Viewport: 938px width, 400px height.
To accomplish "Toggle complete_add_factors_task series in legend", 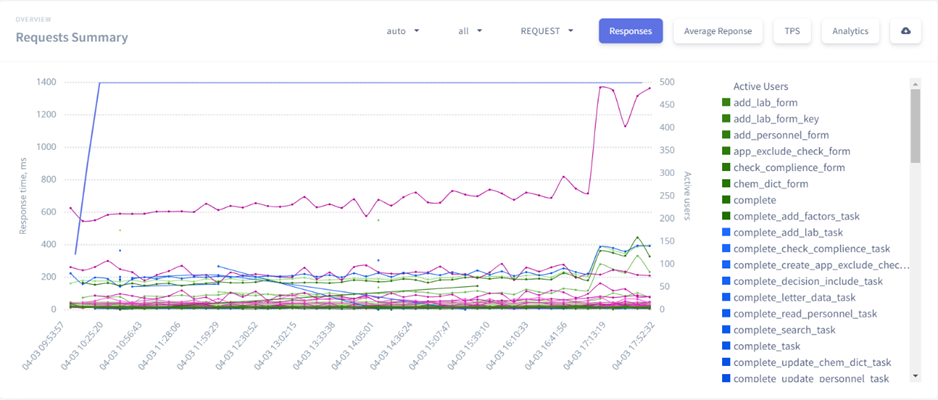I will [x=791, y=216].
